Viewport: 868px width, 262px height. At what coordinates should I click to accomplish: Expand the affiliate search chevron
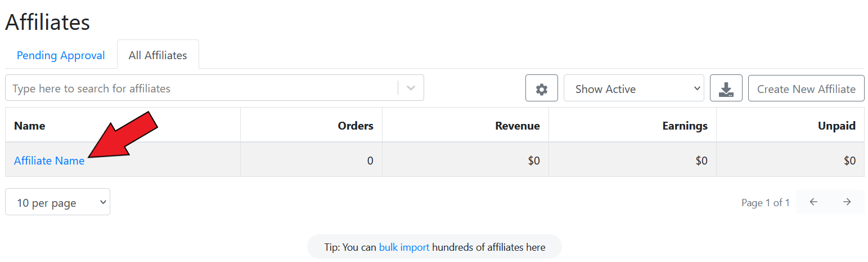coord(411,88)
